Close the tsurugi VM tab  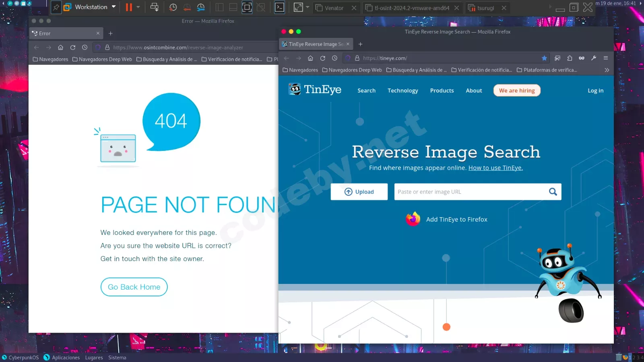coord(504,8)
